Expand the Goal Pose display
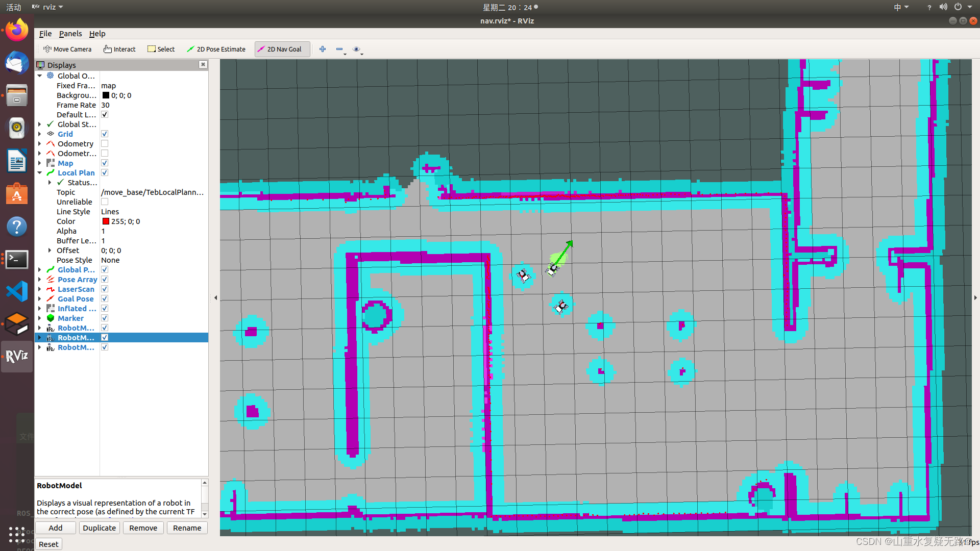The width and height of the screenshot is (980, 551). pyautogui.click(x=40, y=298)
